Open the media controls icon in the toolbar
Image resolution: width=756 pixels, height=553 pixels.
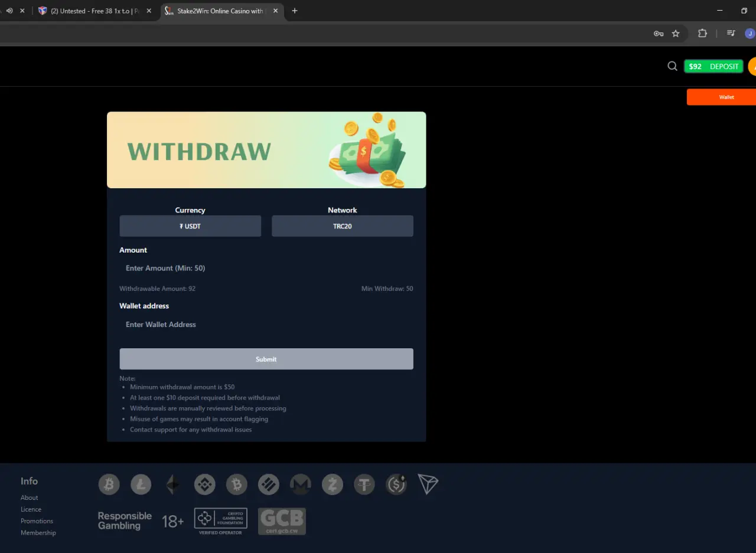pos(731,34)
